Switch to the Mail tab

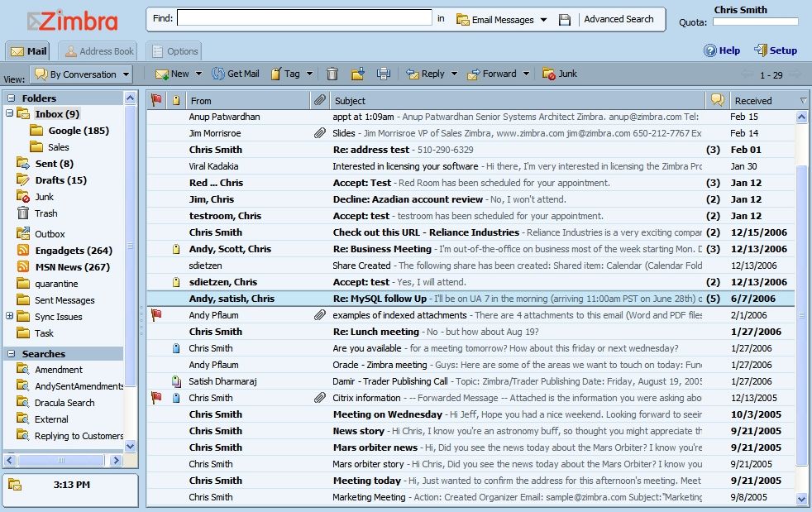[28, 51]
